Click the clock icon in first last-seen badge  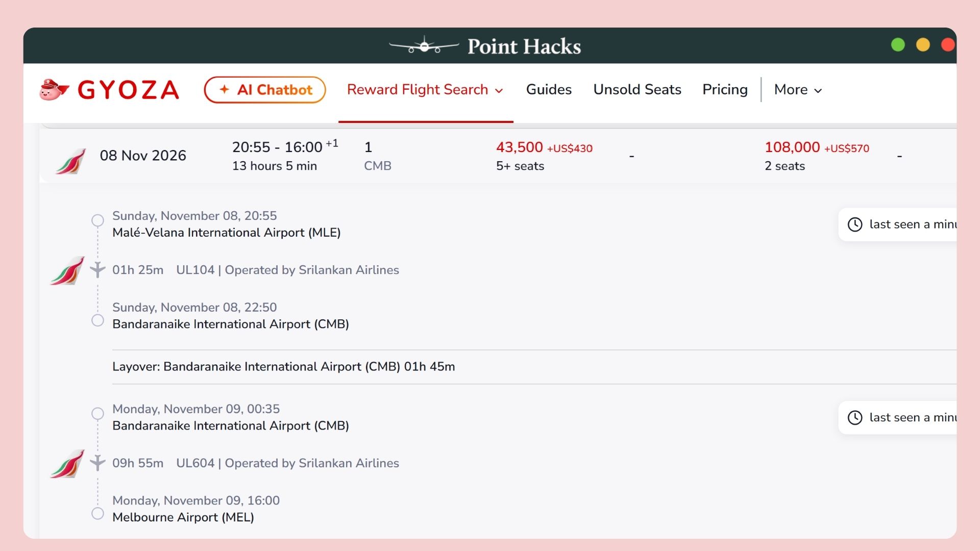point(855,224)
